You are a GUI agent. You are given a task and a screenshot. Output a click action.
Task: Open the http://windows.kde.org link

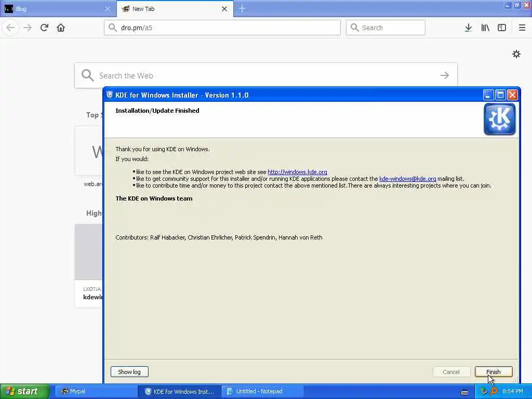point(297,172)
